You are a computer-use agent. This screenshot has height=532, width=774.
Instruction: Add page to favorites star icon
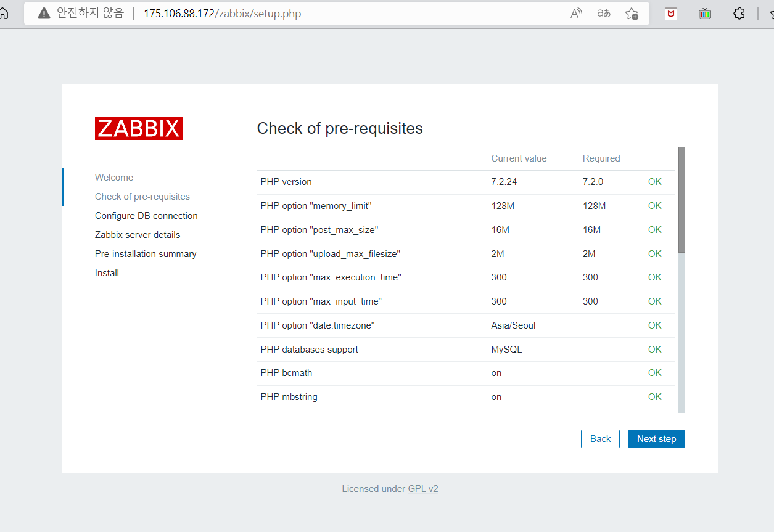pos(632,13)
